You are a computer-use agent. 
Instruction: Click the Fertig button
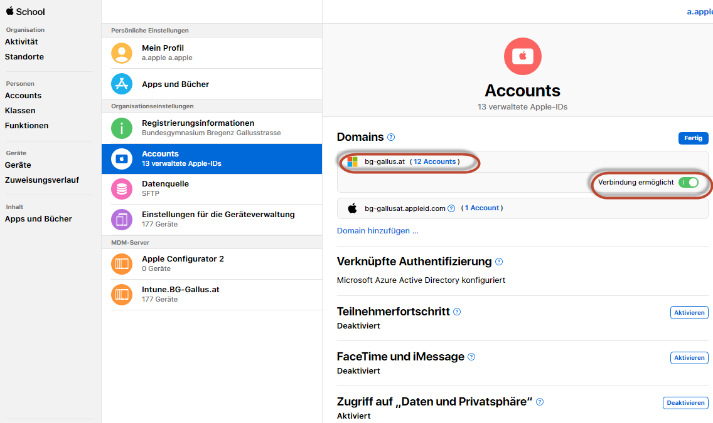pos(693,138)
